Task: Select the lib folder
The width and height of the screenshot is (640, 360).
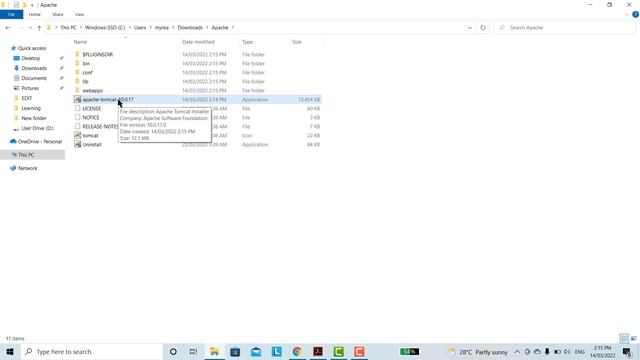Action: [x=85, y=82]
